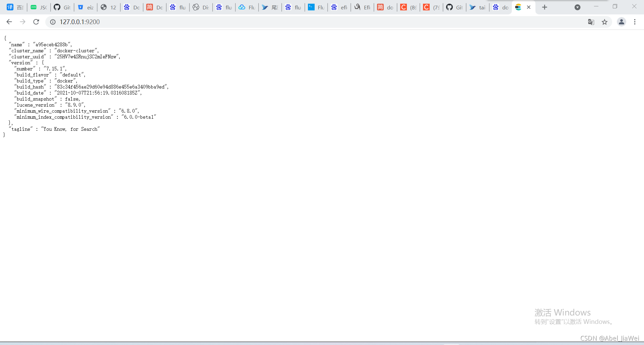Image resolution: width=644 pixels, height=345 pixels.
Task: Switch to the globe icon '12' tab
Action: [x=108, y=7]
